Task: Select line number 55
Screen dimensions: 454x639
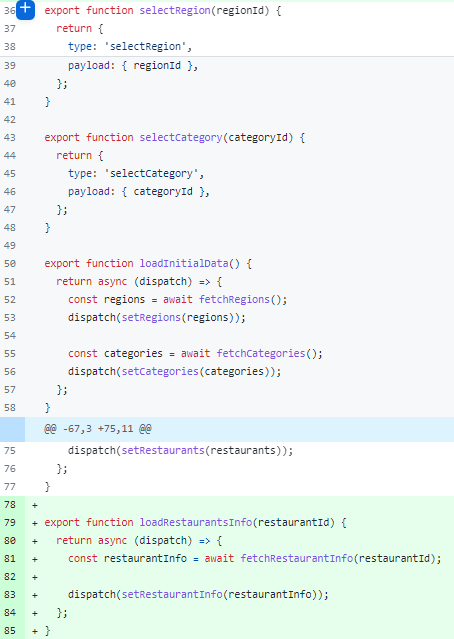Action: tap(10, 353)
